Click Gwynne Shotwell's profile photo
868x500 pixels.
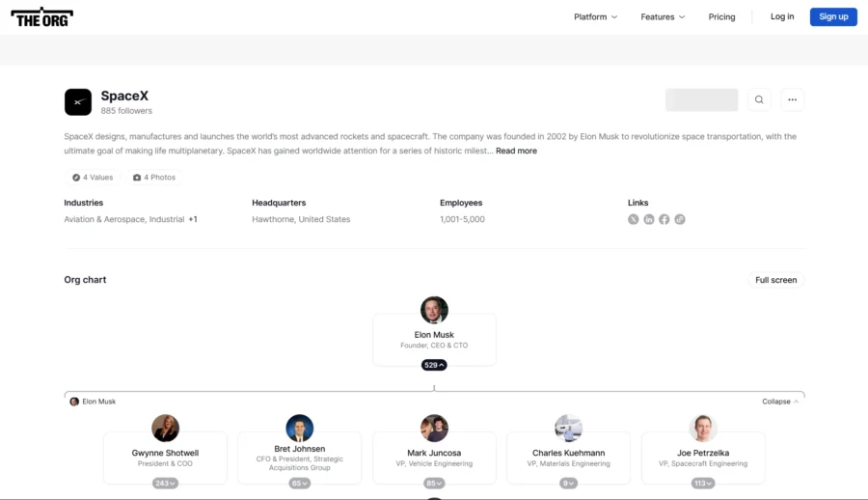(165, 428)
